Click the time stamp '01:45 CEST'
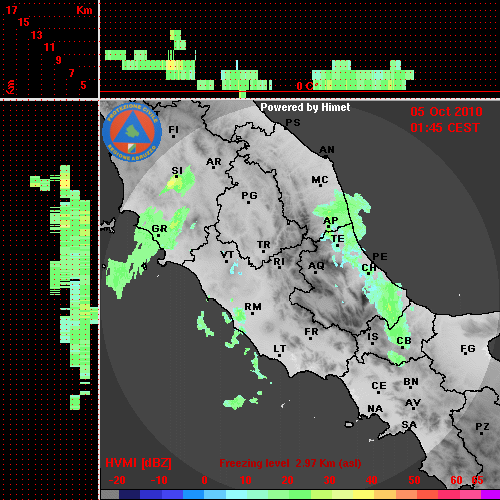 coord(445,128)
